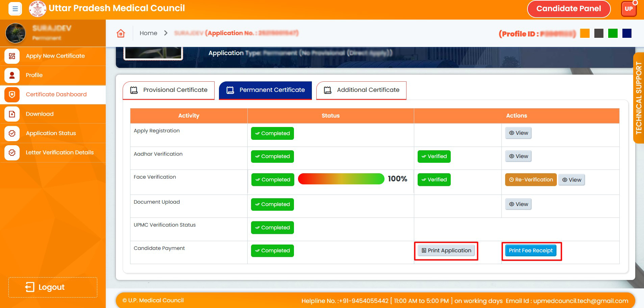This screenshot has height=308, width=644.
Task: Click the Apply New Certificate sidebar icon
Action: click(12, 56)
